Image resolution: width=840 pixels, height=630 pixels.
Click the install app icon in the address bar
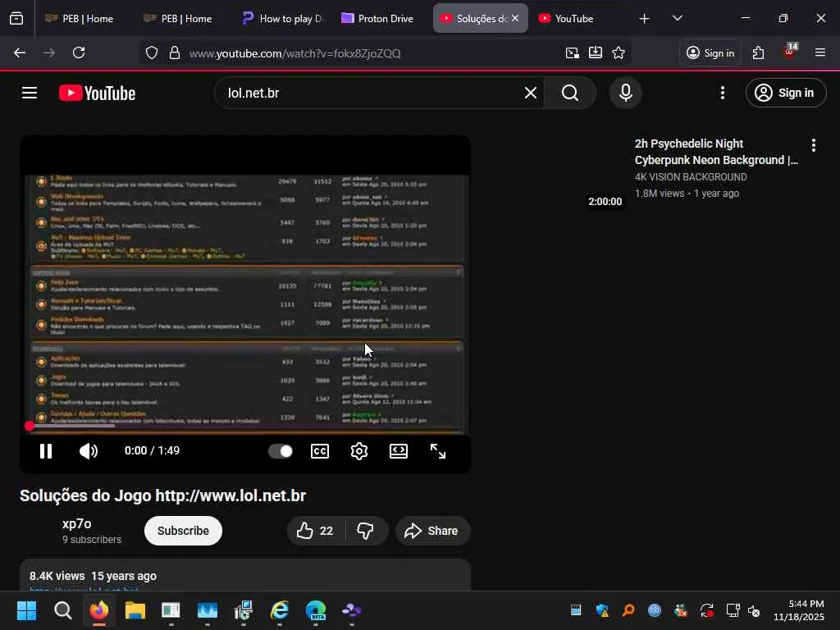[596, 52]
